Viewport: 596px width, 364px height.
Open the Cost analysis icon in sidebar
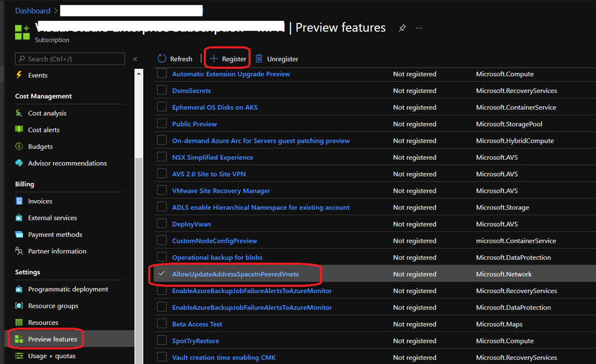click(19, 113)
